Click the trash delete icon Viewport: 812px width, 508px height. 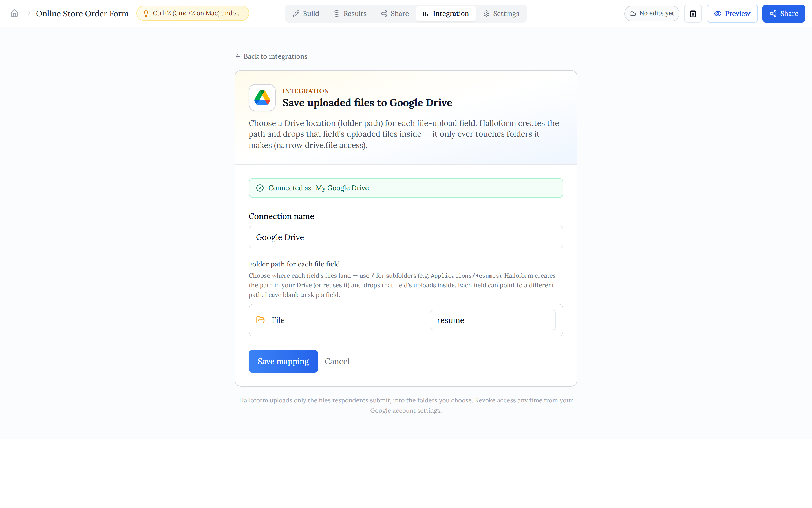[693, 14]
